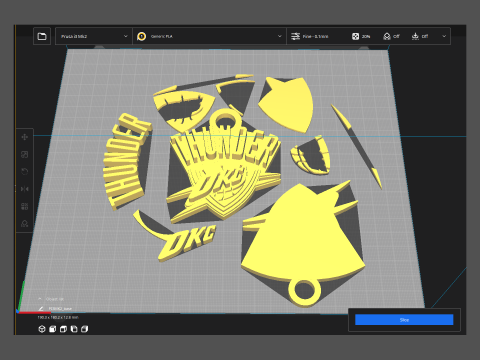Screen dimensions: 480x360
Task: Select the Rotate tool
Action: pyautogui.click(x=25, y=172)
